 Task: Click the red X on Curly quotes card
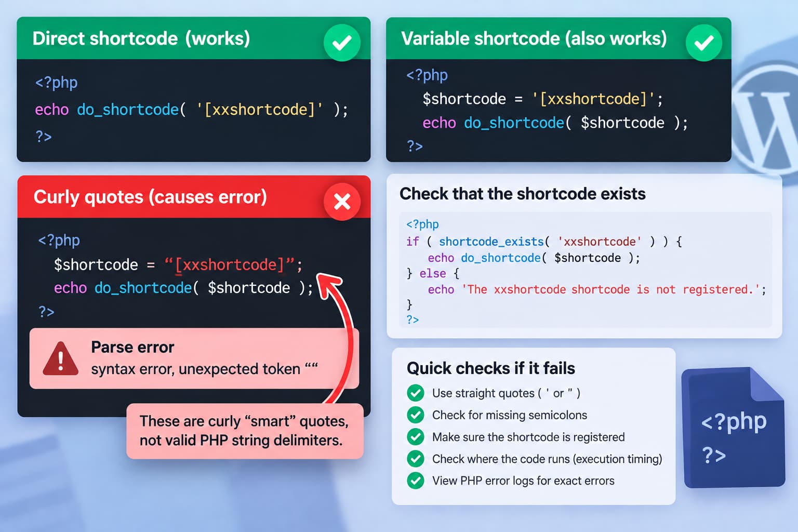click(x=342, y=202)
